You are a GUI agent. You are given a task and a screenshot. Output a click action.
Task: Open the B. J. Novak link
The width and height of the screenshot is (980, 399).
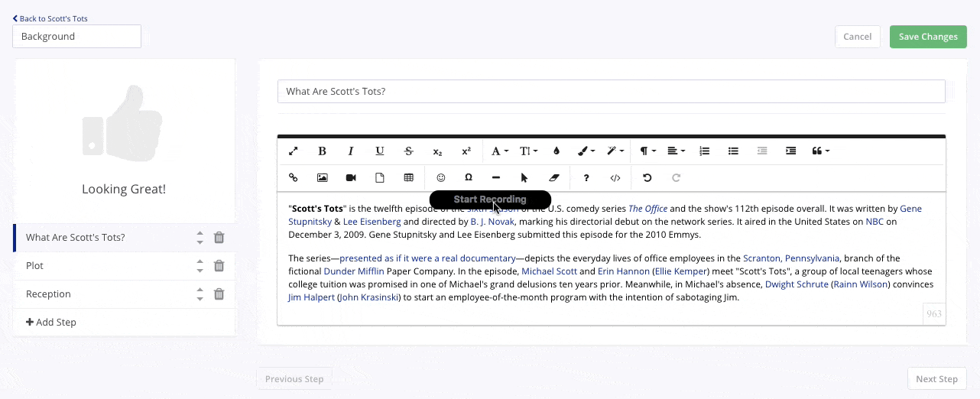(x=492, y=222)
